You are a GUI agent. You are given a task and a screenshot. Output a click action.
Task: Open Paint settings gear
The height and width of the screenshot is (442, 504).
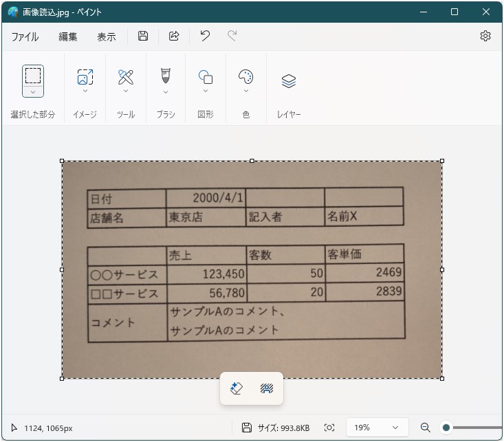[x=485, y=36]
